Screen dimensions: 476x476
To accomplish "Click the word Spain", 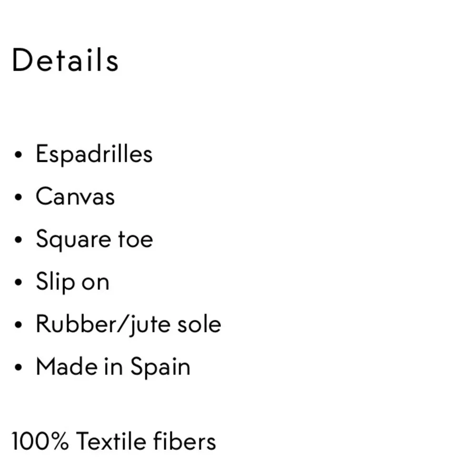I will pos(160,367).
